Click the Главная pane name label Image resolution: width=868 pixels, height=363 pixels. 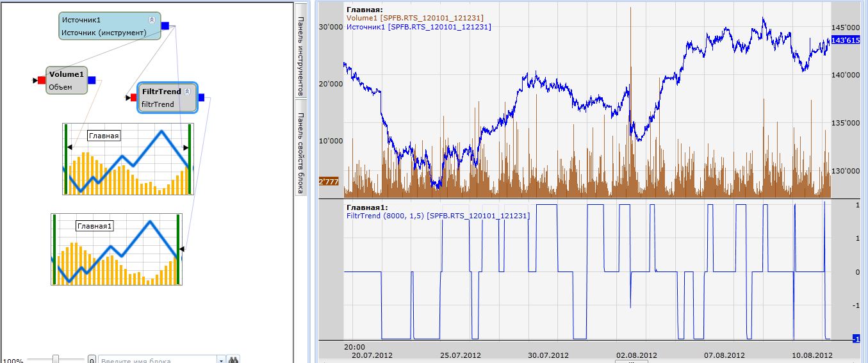point(104,136)
